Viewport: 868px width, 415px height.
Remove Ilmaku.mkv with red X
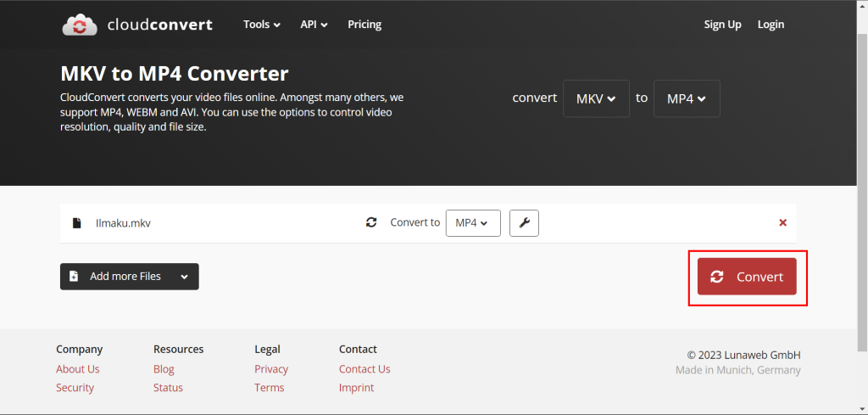782,223
